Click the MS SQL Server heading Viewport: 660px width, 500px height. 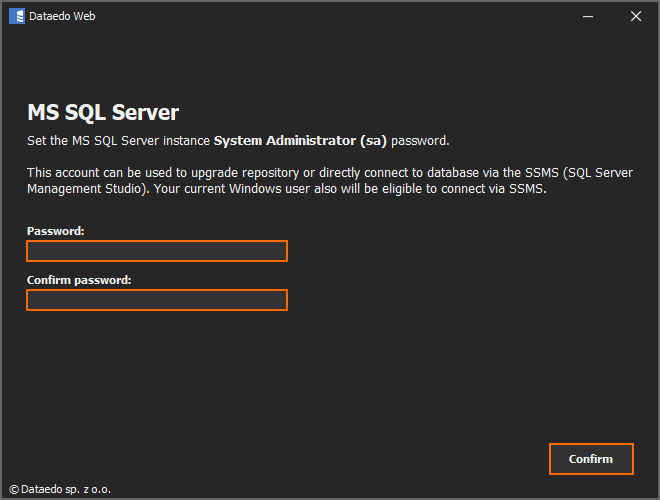point(103,112)
